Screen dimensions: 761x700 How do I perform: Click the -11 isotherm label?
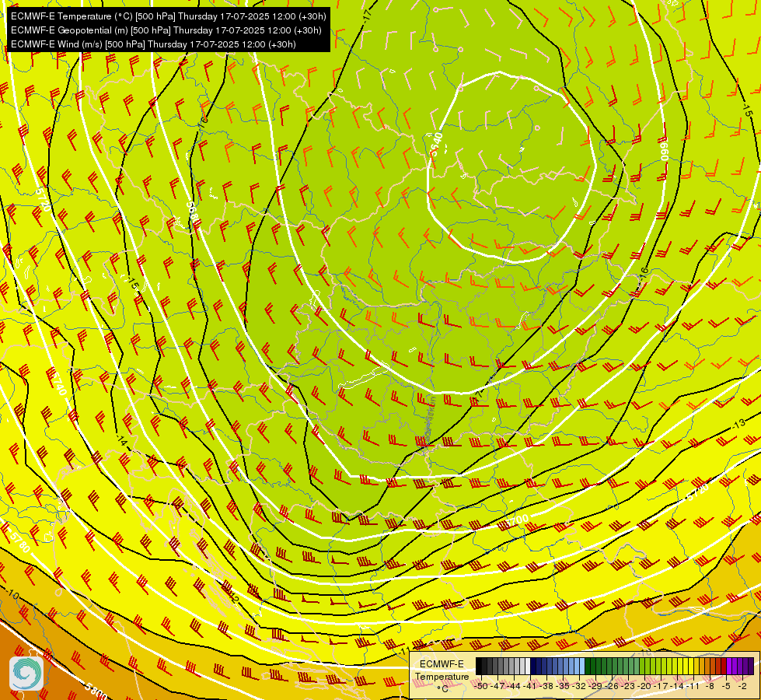pyautogui.click(x=403, y=650)
